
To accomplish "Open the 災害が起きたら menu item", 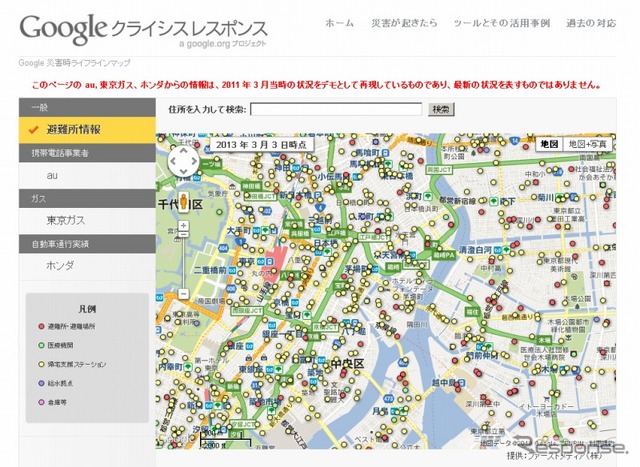I will [404, 23].
